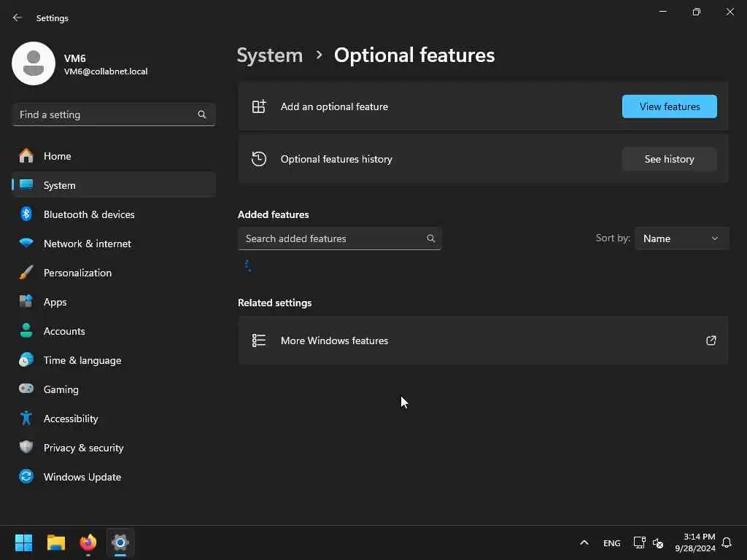Click the Add an optional feature label
The height and width of the screenshot is (560, 747).
[x=334, y=106]
